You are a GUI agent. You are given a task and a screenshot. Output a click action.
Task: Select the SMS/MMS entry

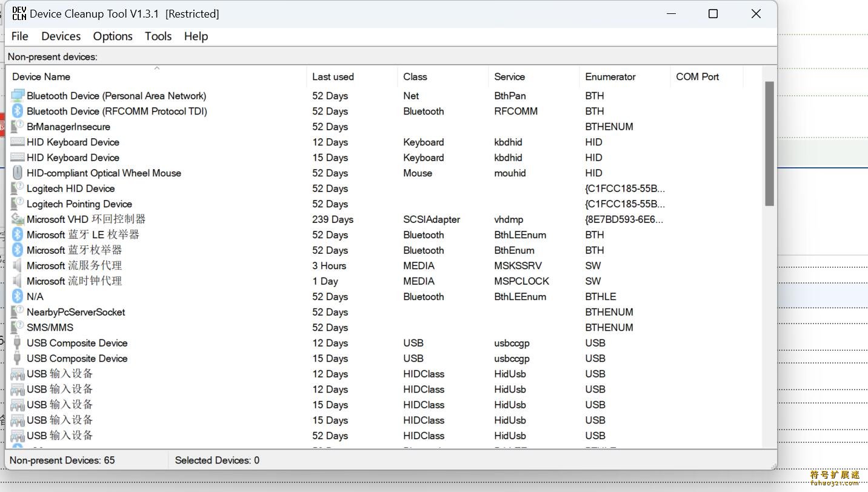[50, 327]
